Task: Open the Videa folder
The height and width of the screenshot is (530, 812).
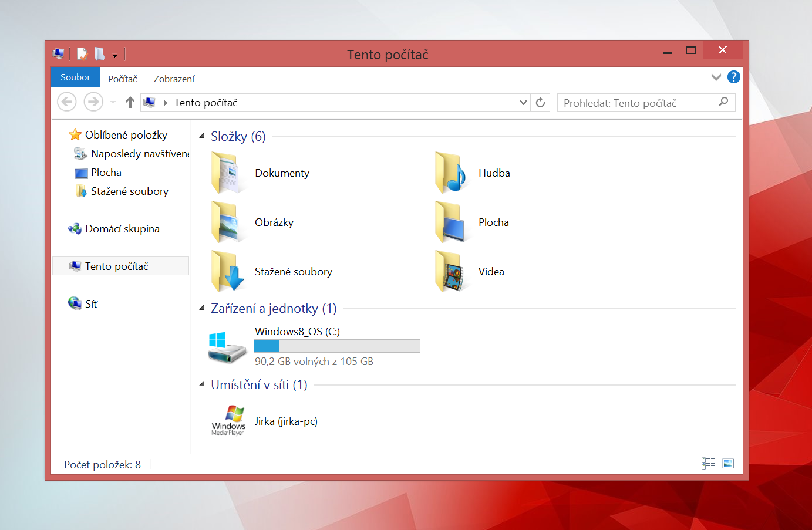Action: click(491, 271)
